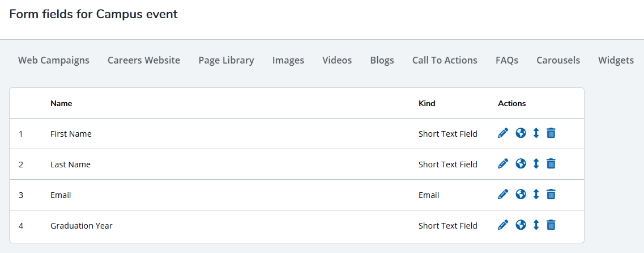Delete the Email field via trash icon
The width and height of the screenshot is (644, 253).
point(551,194)
